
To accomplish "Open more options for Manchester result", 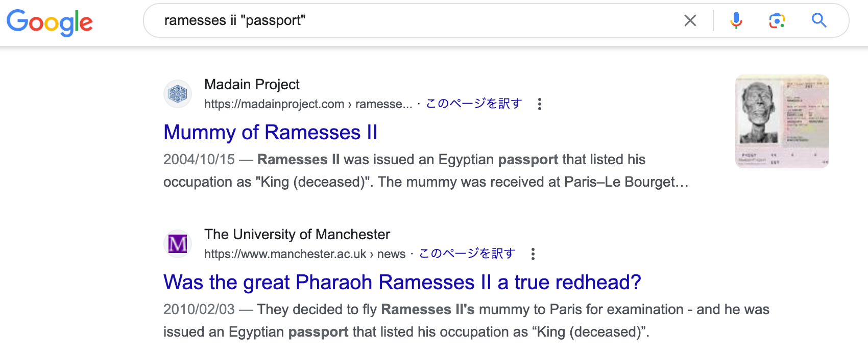I will click(x=533, y=254).
